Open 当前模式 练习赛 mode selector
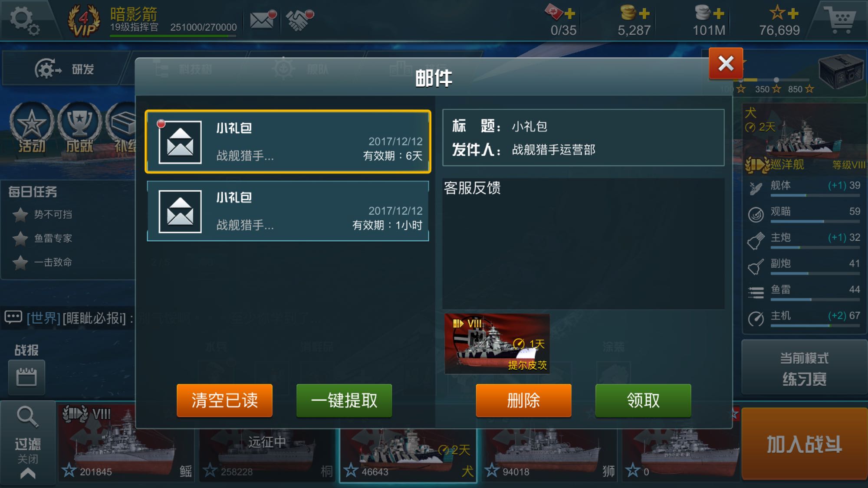Screen dimensions: 868x488 (804, 368)
